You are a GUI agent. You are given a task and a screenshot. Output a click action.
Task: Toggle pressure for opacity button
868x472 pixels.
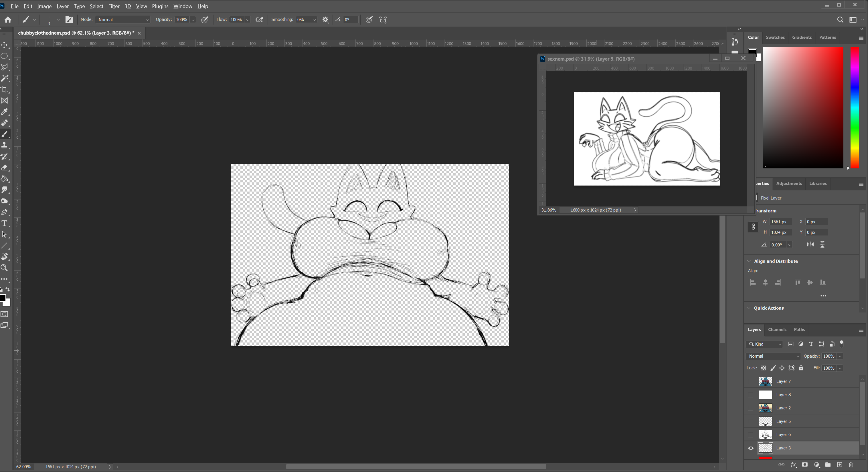[205, 20]
